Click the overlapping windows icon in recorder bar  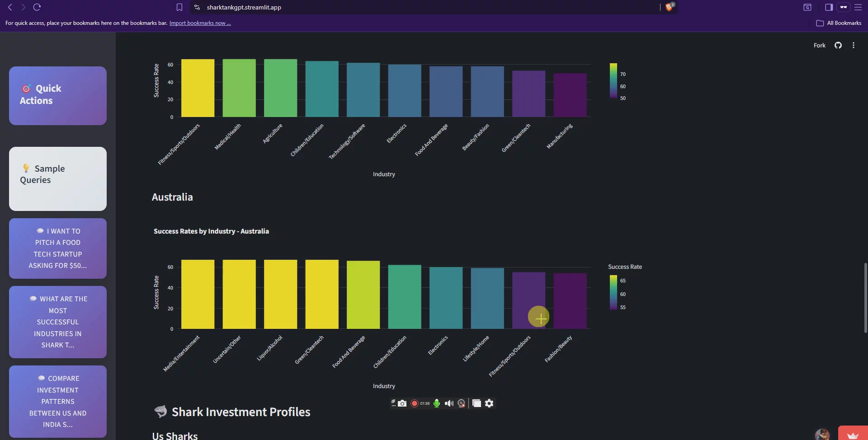point(476,403)
